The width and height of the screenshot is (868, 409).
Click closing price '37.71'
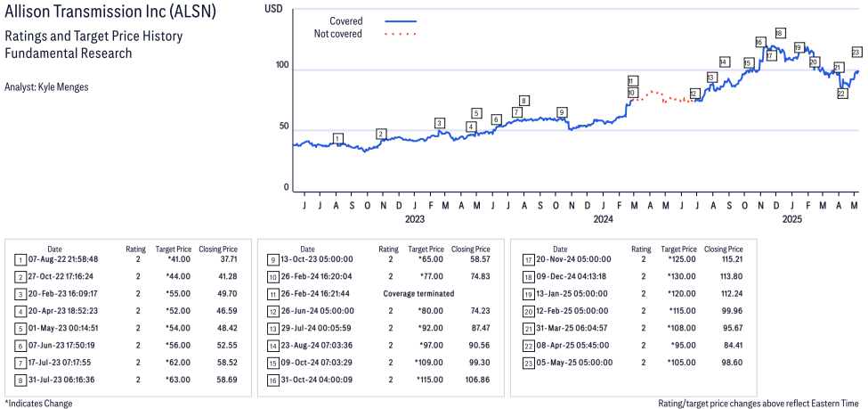pos(228,258)
